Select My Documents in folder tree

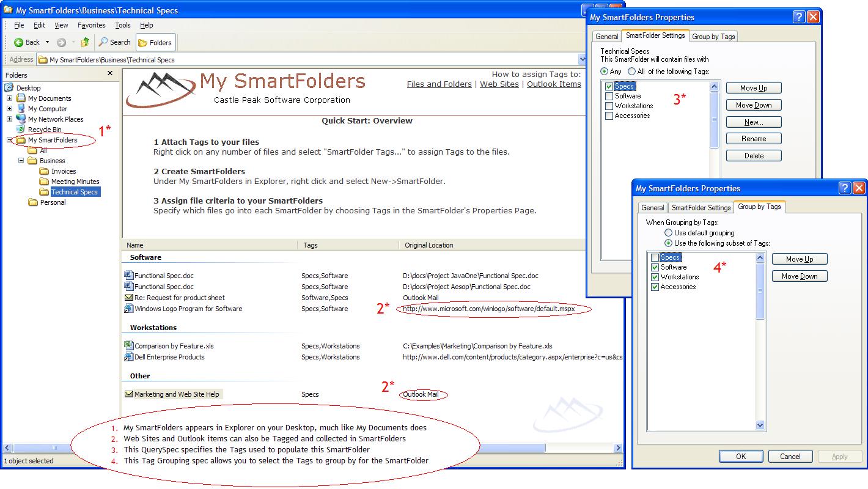[x=50, y=98]
